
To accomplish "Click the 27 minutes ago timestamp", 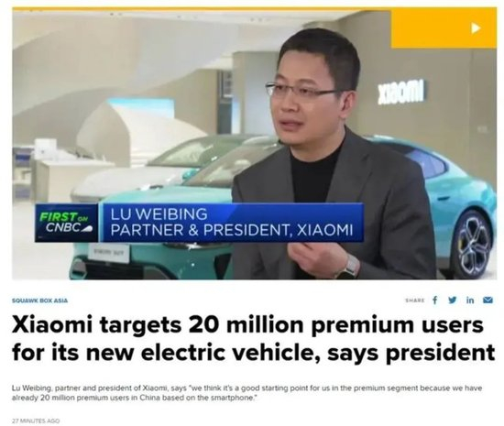I will tap(36, 421).
